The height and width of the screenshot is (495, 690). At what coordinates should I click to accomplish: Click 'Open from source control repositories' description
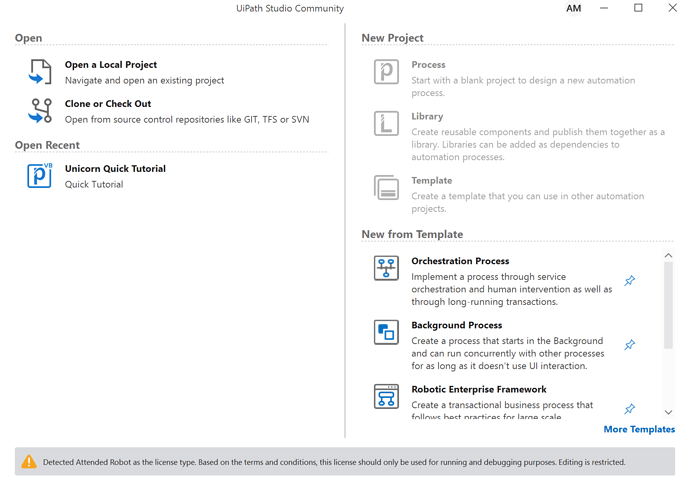tap(187, 120)
